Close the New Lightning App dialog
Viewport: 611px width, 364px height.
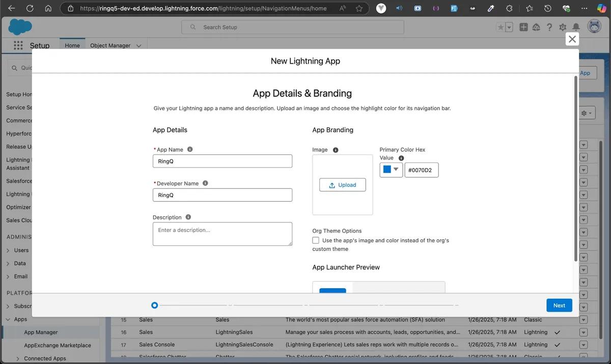pyautogui.click(x=572, y=39)
